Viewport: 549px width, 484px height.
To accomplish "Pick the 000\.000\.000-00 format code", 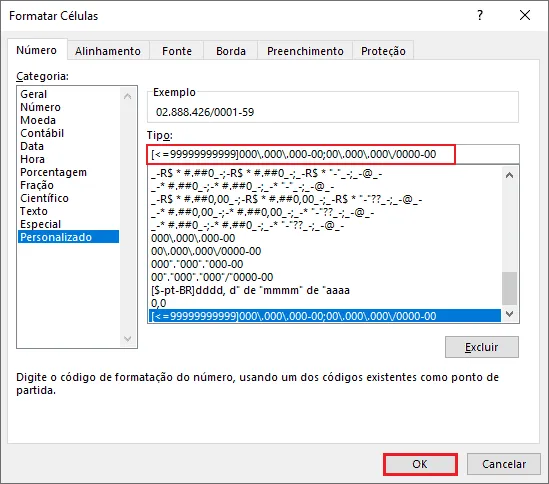I will [193, 238].
